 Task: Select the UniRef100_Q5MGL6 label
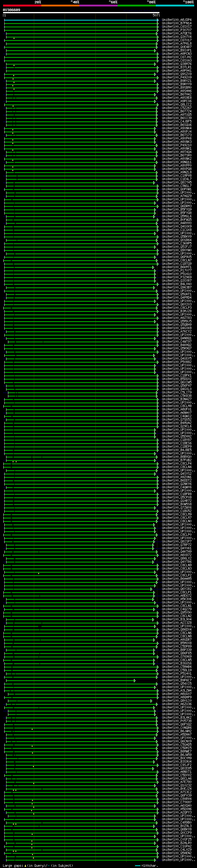coord(177,216)
